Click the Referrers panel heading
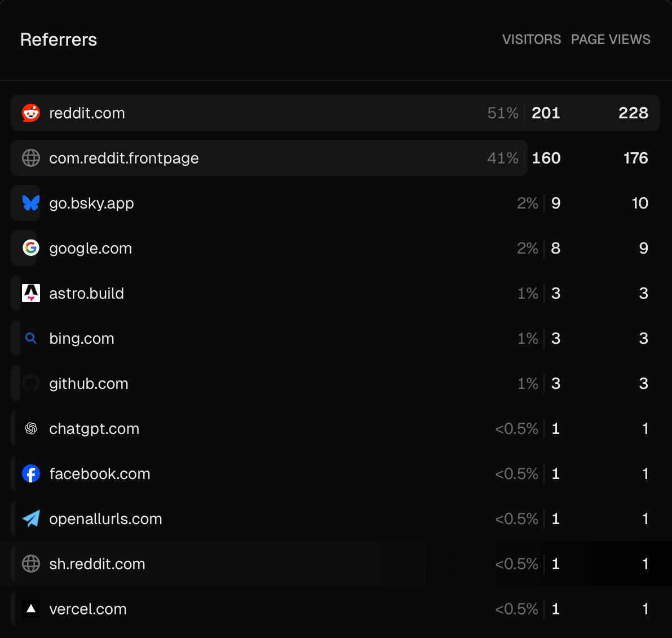Viewport: 672px width, 638px height. 59,39
